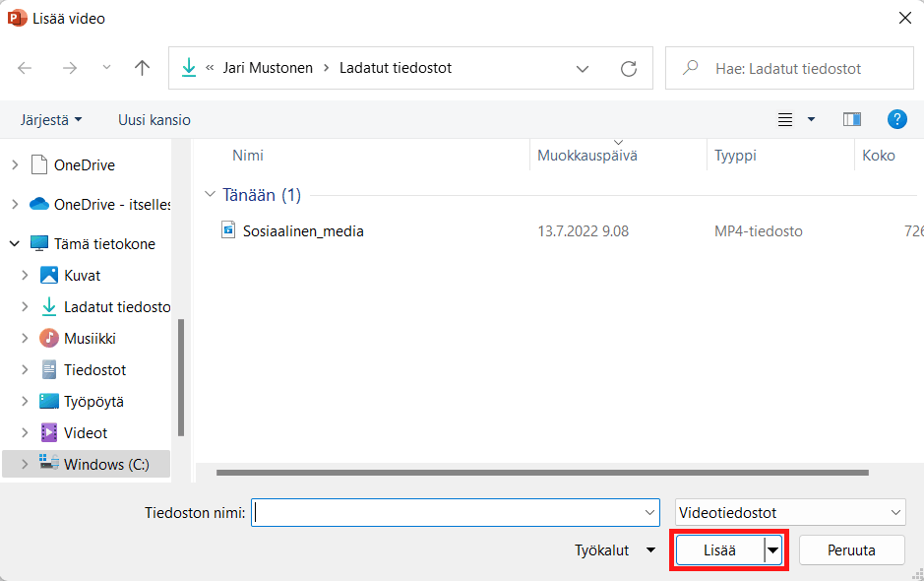This screenshot has width=924, height=581.
Task: Click the Hae: Ladatut tiedostot search field
Action: tap(789, 68)
